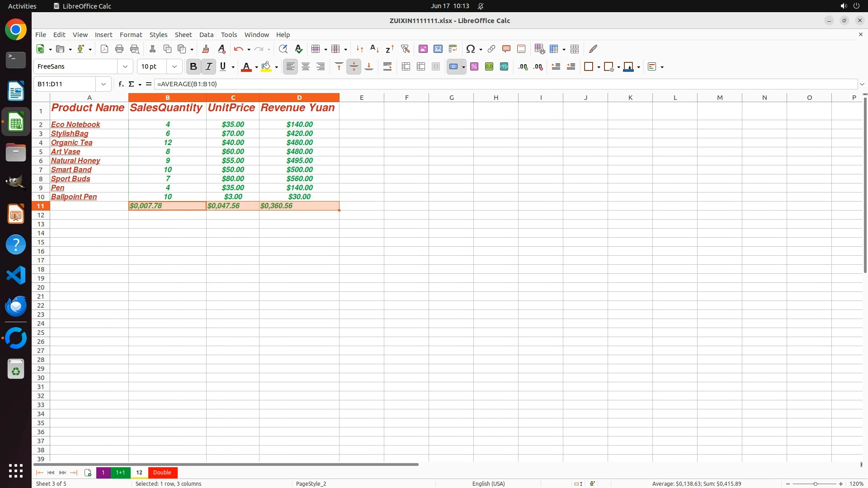Expand the Name Box dropdown arrow

point(104,84)
